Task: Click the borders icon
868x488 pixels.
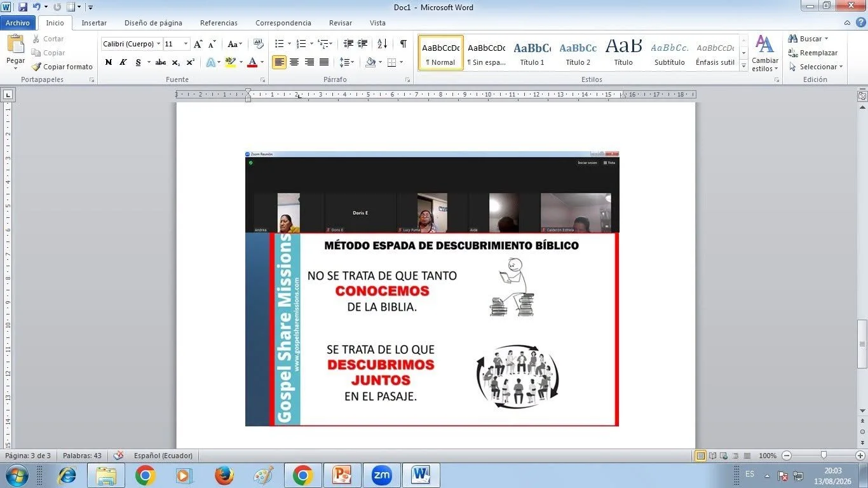Action: point(391,62)
